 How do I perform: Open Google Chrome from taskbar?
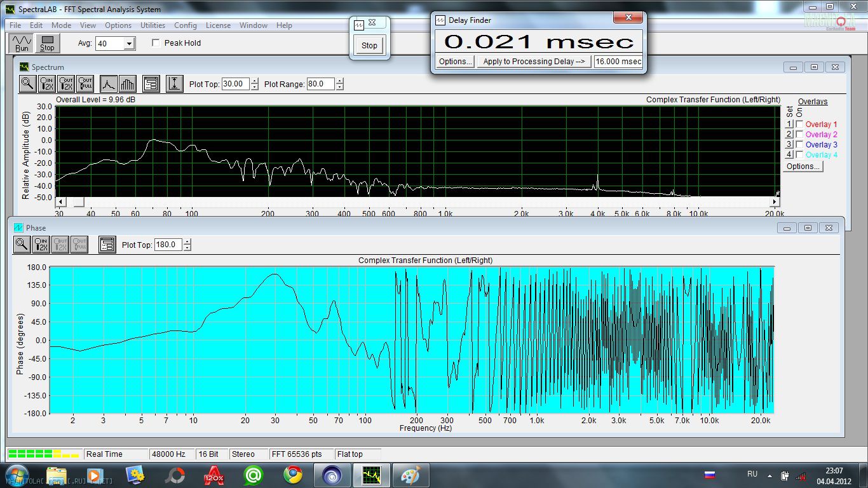[293, 475]
